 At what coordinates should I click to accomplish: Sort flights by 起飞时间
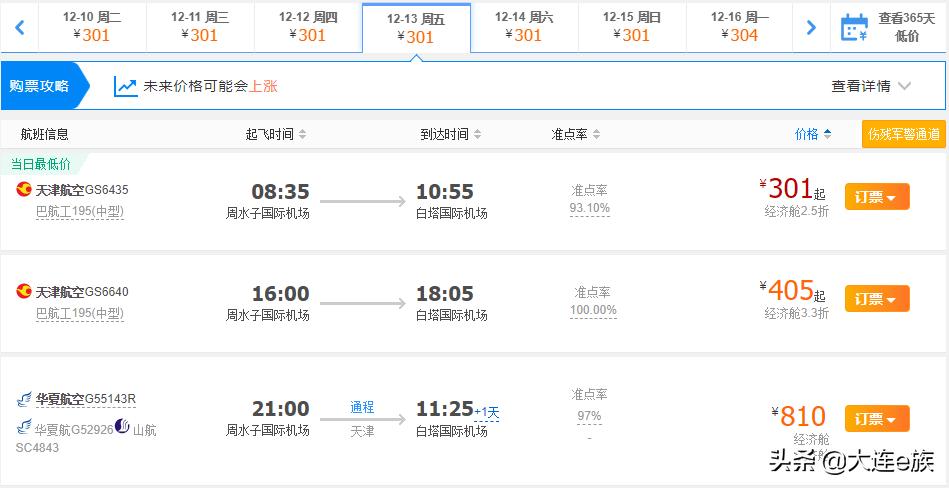click(x=275, y=134)
